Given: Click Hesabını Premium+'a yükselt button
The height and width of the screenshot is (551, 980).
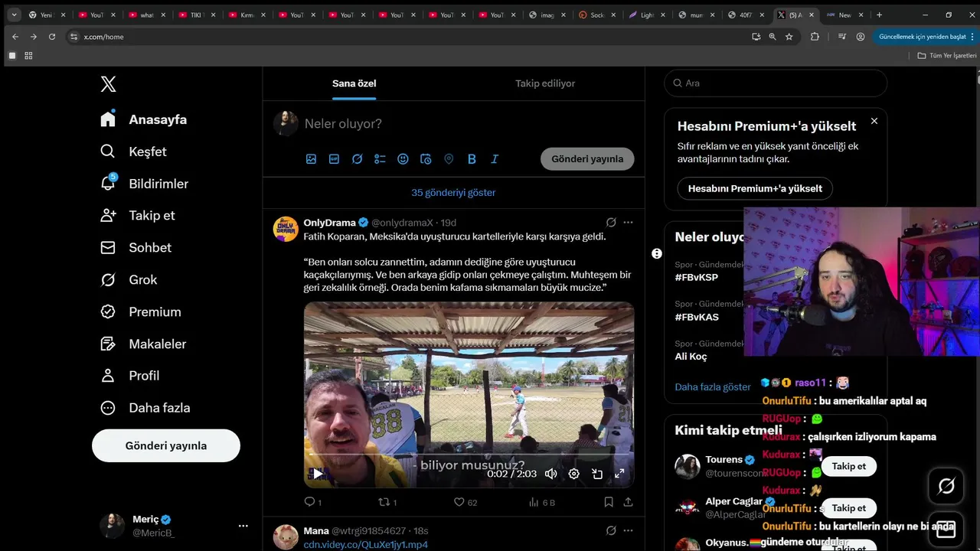Looking at the screenshot, I should pyautogui.click(x=755, y=188).
